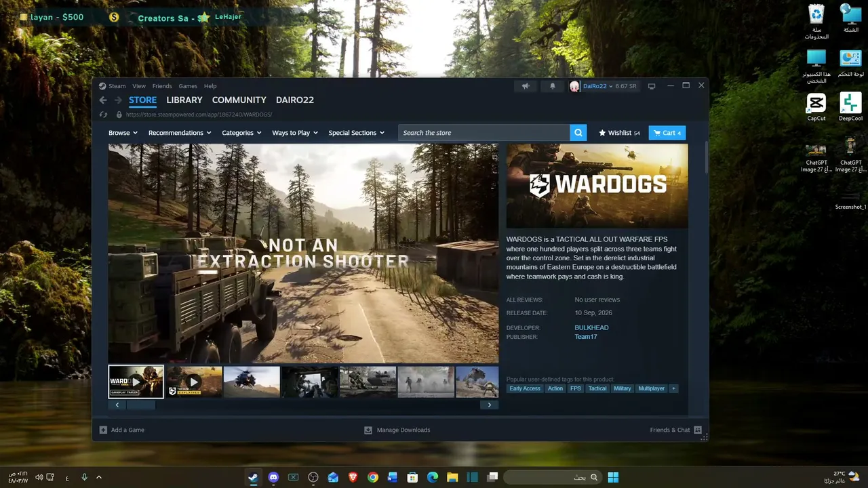Select the Gameplay Trailer thumbnail

point(136,382)
